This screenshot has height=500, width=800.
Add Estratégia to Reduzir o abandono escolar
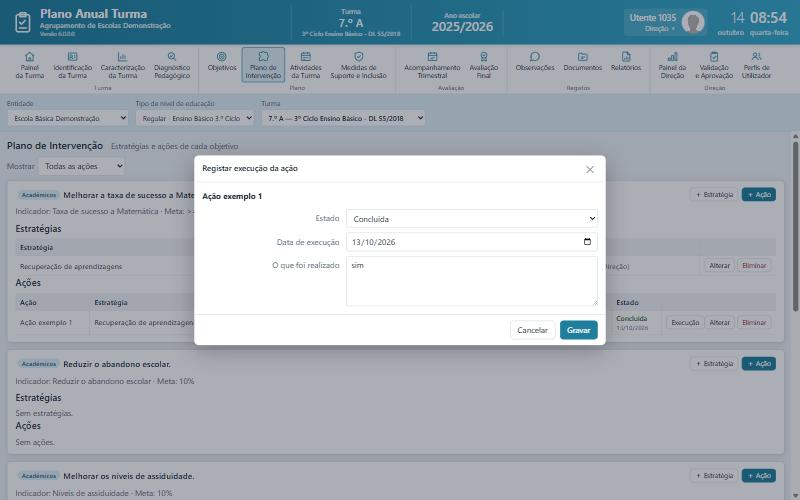point(714,364)
